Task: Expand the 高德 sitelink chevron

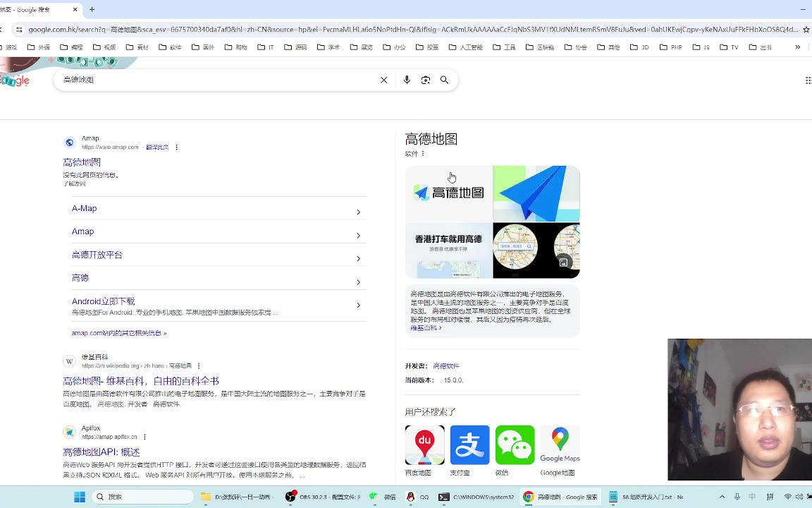Action: coord(358,282)
